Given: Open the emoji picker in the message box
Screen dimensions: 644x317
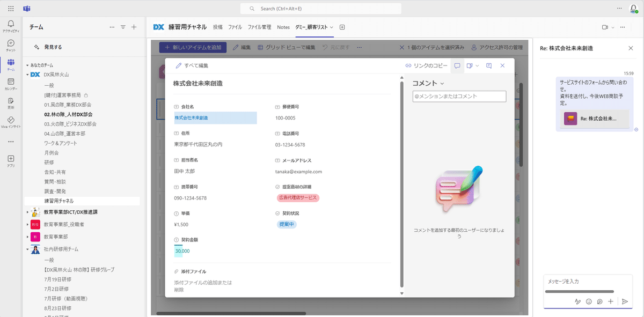Looking at the screenshot, I should (x=589, y=301).
